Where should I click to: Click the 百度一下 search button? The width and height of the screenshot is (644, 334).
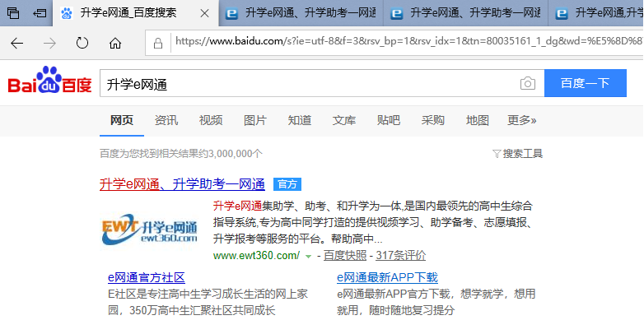pyautogui.click(x=586, y=83)
